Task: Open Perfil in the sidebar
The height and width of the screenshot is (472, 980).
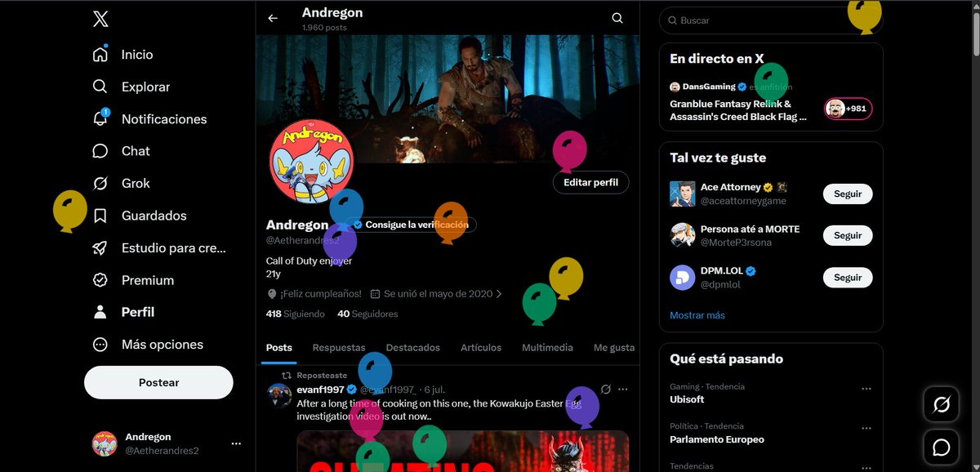Action: tap(124, 312)
